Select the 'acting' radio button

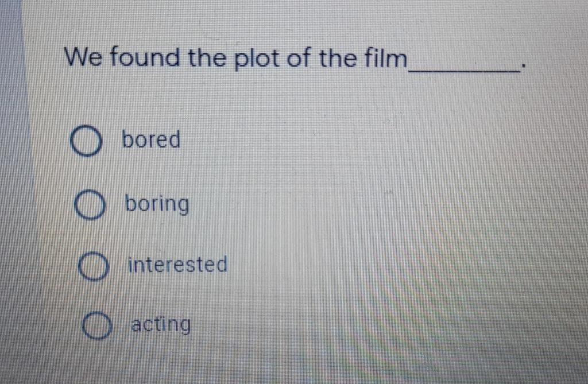pyautogui.click(x=96, y=325)
